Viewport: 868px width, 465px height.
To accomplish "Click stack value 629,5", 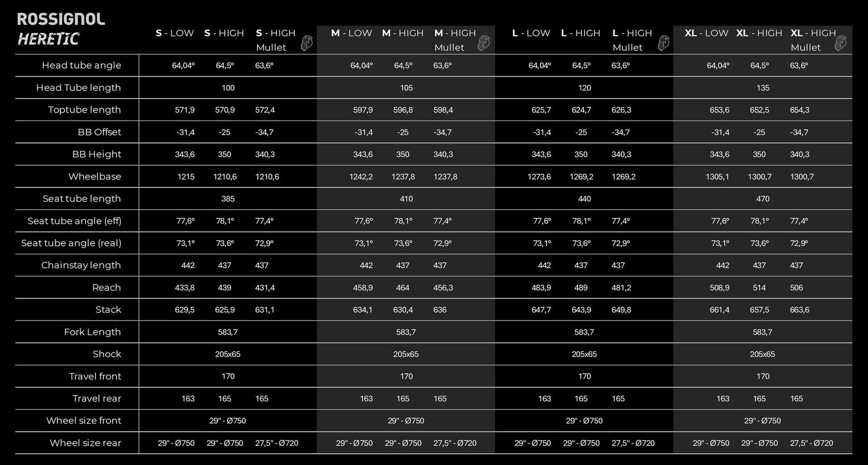I will (x=185, y=310).
